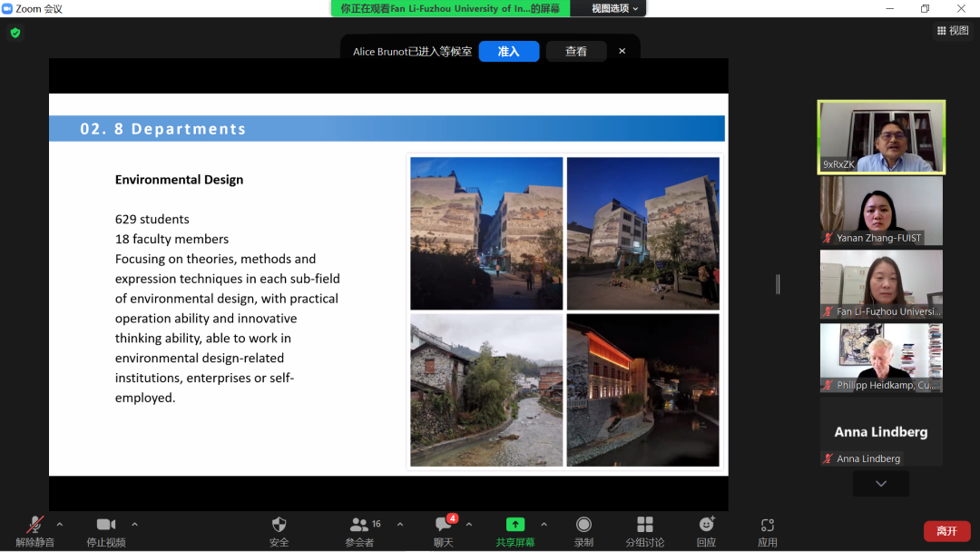
Task: Select Philipp Heidkamp video thumbnail
Action: 881,358
